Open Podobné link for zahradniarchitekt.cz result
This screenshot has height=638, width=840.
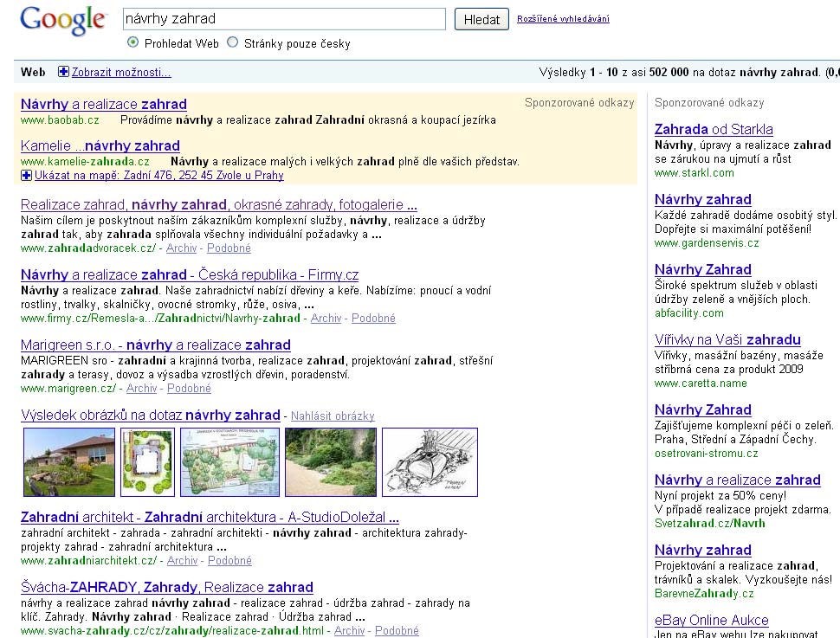pos(229,560)
